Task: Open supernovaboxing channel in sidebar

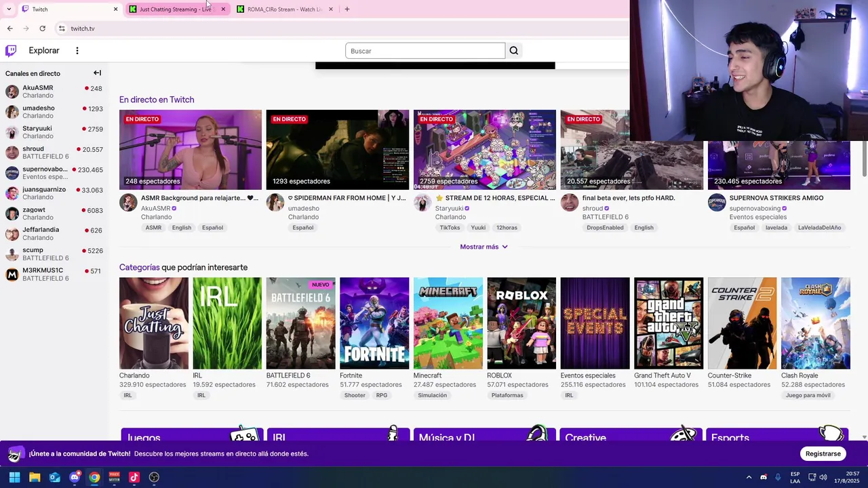Action: (x=54, y=173)
